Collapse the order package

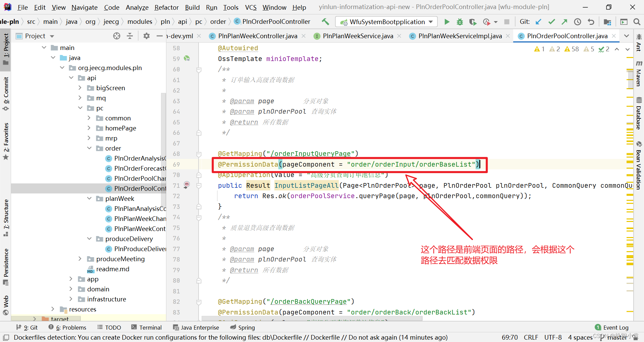coord(89,148)
